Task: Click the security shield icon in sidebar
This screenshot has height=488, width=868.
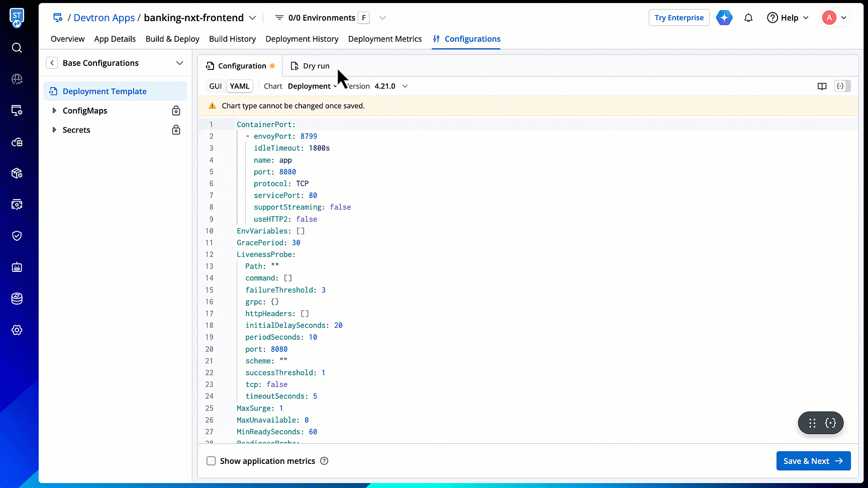Action: click(17, 236)
